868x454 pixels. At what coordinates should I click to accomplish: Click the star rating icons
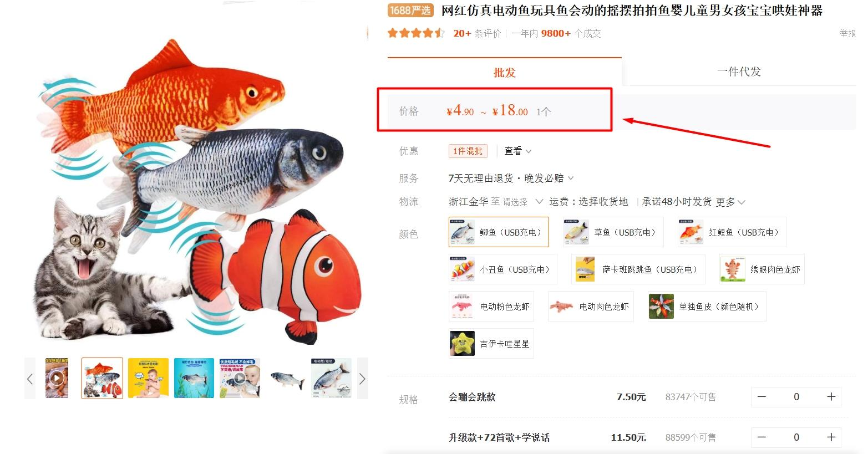pos(416,33)
